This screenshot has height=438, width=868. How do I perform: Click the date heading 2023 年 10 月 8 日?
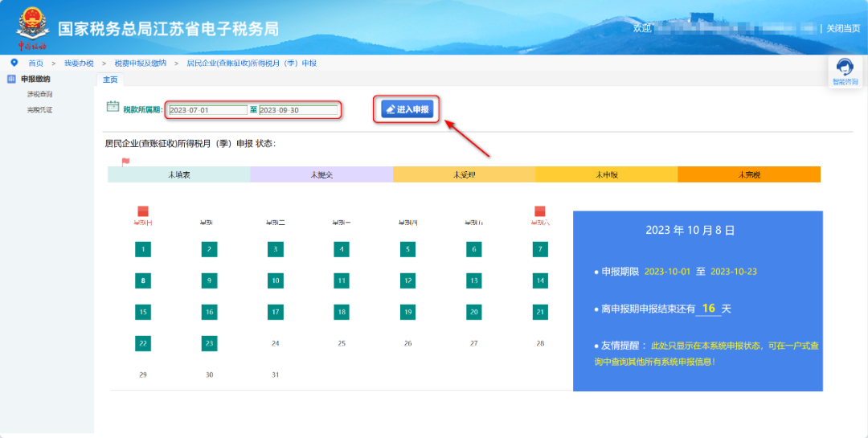[x=690, y=231]
